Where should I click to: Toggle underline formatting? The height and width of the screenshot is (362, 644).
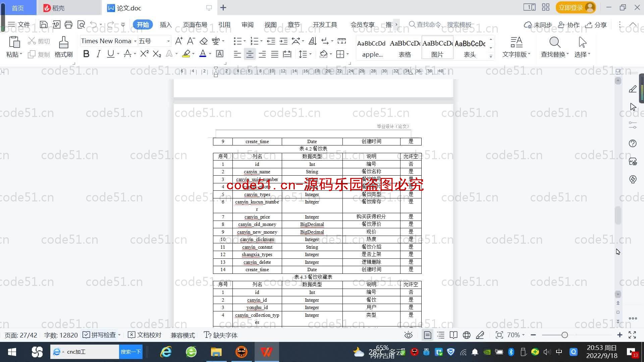(x=110, y=54)
